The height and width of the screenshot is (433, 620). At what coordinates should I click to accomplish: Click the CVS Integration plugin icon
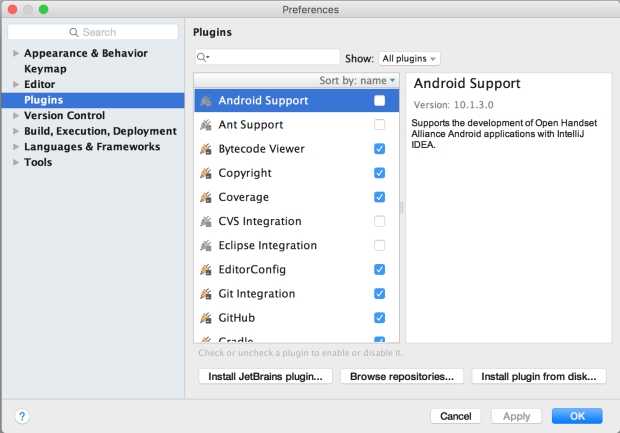click(205, 221)
